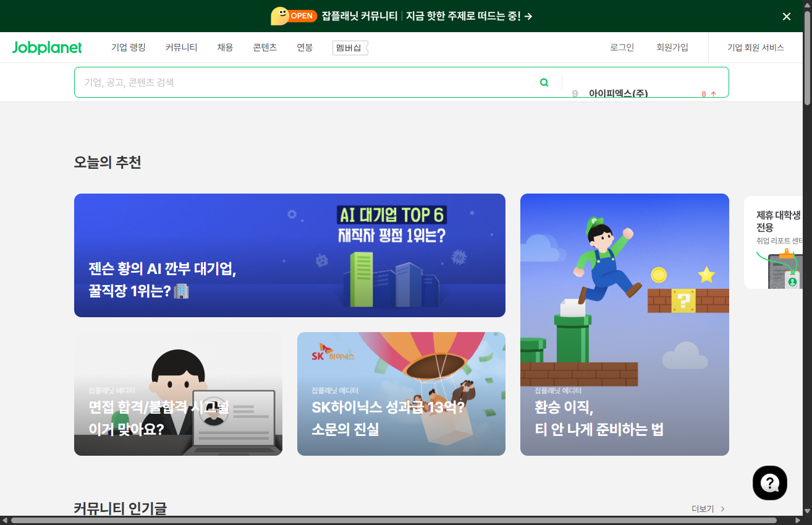Viewport: 812px width, 525px height.
Task: Close the top community banner
Action: tap(787, 17)
